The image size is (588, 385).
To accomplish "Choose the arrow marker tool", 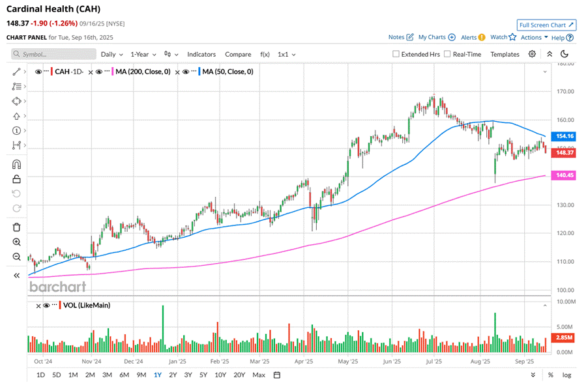I will 16,116.
